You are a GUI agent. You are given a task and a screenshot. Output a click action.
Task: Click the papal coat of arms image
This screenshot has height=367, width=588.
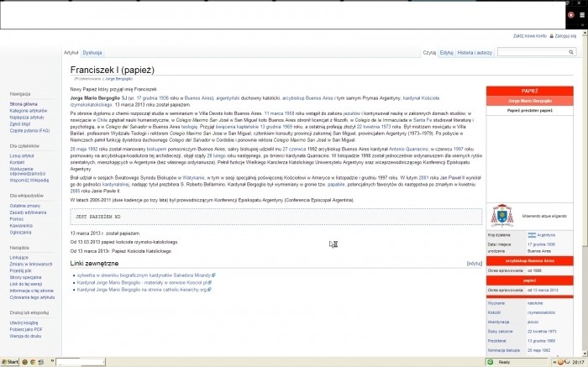pos(503,216)
